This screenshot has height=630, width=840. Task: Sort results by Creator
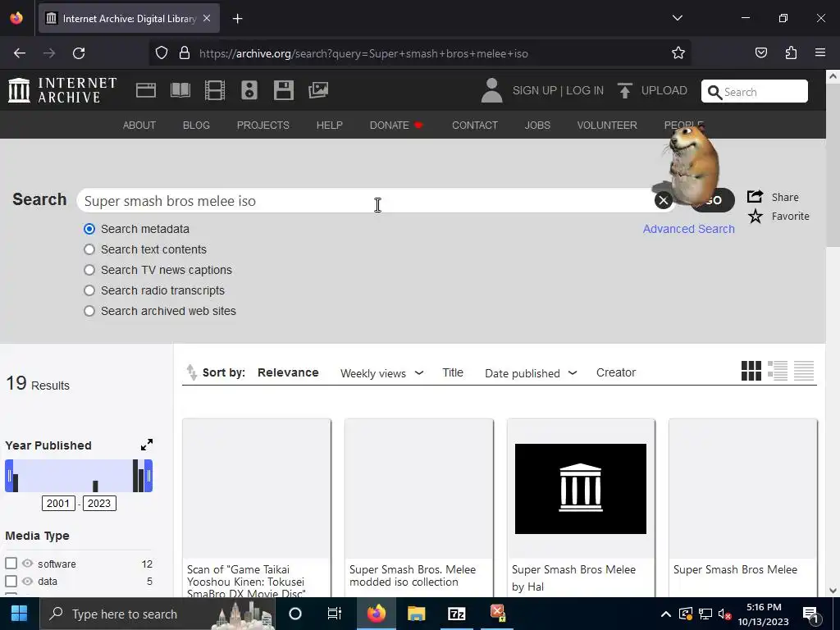[616, 372]
